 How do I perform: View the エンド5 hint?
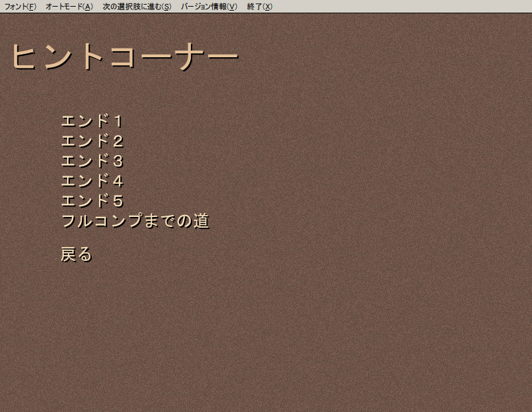[x=92, y=201]
